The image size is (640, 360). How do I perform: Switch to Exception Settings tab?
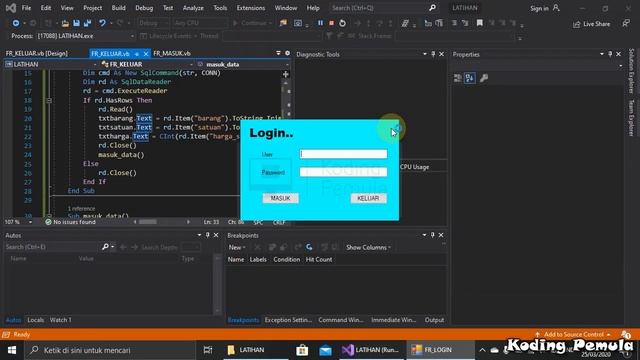tap(288, 320)
